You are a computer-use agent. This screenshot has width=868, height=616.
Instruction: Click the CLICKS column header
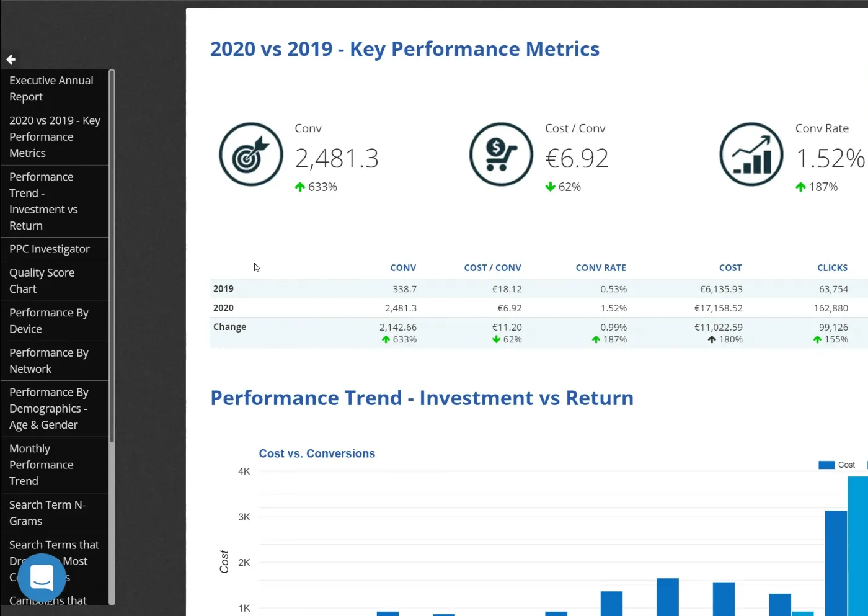click(833, 268)
